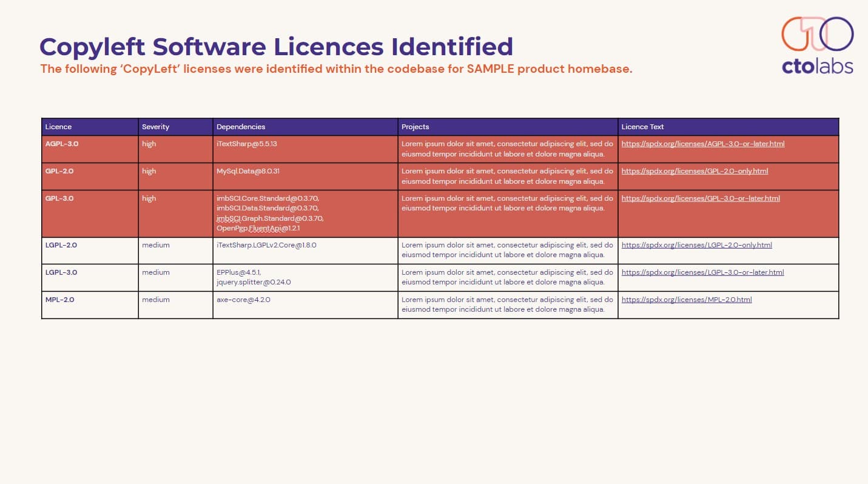Click severity 'high' in GPL-2.0 row
The width and height of the screenshot is (868, 484).
pos(149,171)
